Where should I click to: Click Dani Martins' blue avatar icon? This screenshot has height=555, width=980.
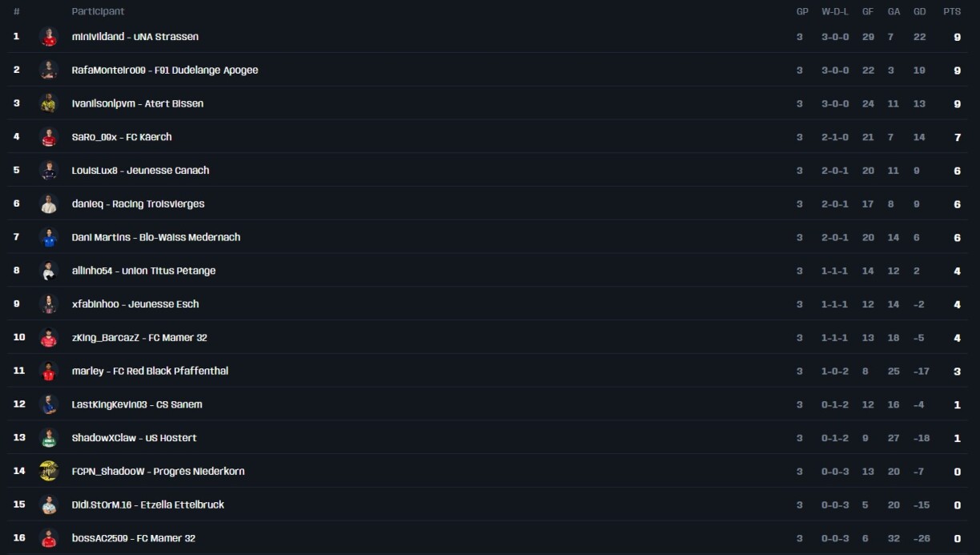(x=49, y=237)
